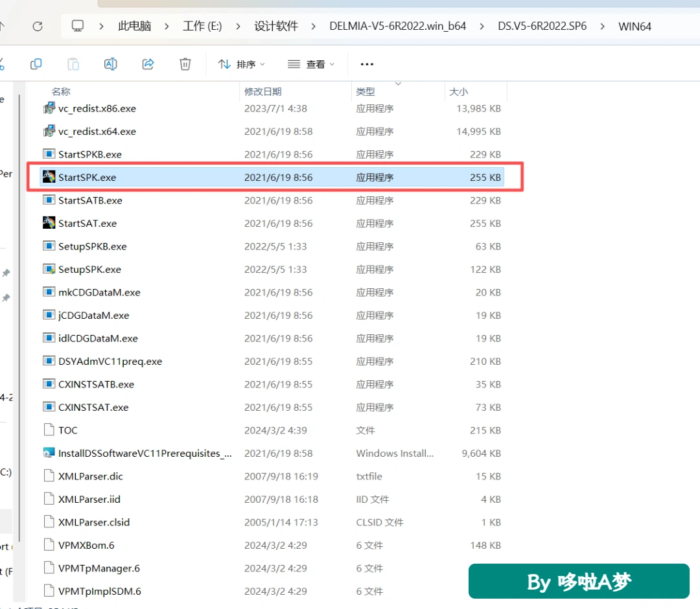Click the Rename icon in toolbar
The width and height of the screenshot is (700, 609).
(111, 64)
